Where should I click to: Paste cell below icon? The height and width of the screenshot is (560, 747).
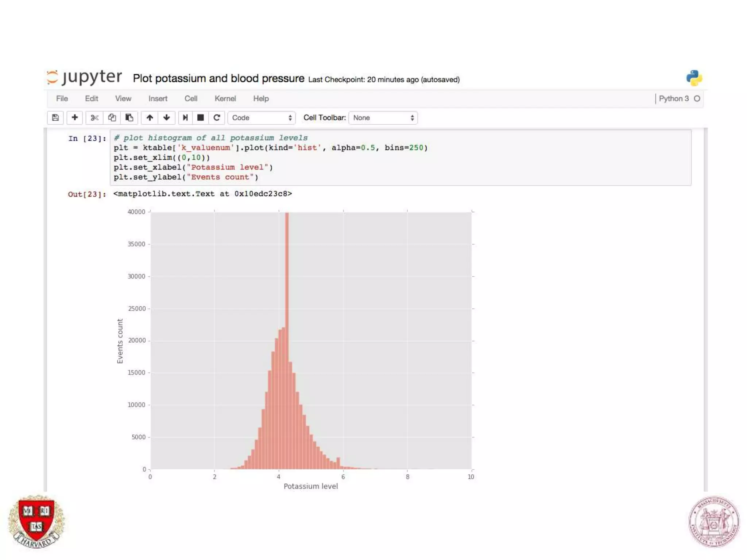(129, 118)
